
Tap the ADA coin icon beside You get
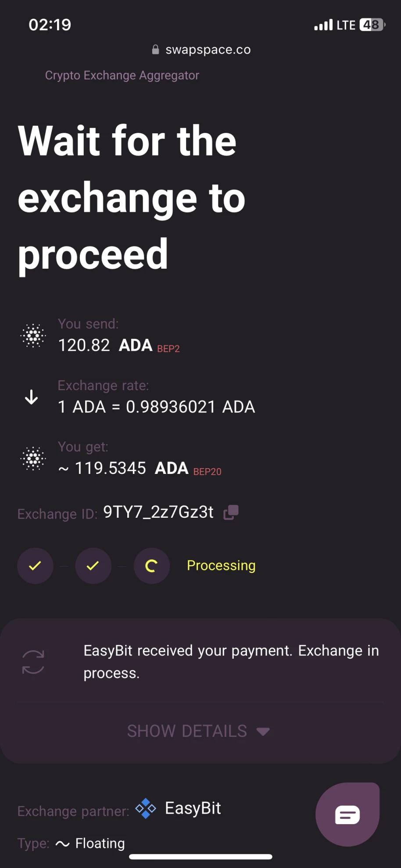[33, 459]
